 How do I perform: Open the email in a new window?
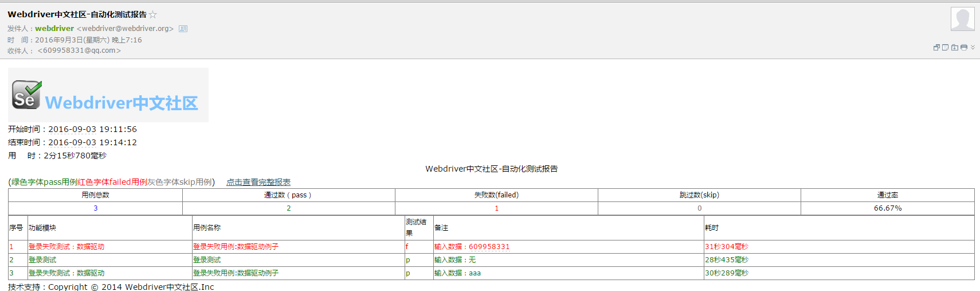pyautogui.click(x=936, y=48)
